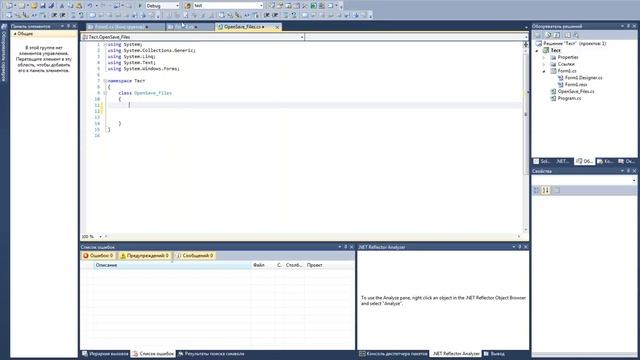640x360 pixels.
Task: Click the last Solution Explorer toolbar icon
Action: [x=576, y=35]
